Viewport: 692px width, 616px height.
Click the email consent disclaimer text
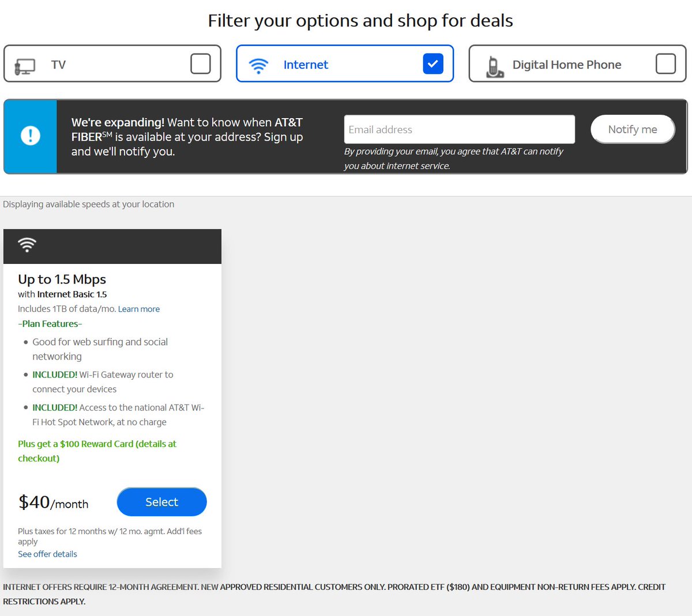point(454,158)
